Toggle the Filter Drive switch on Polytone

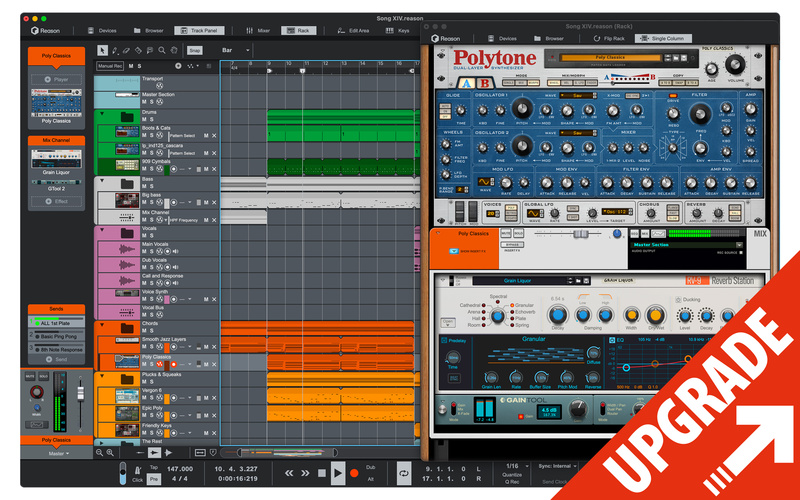click(673, 95)
